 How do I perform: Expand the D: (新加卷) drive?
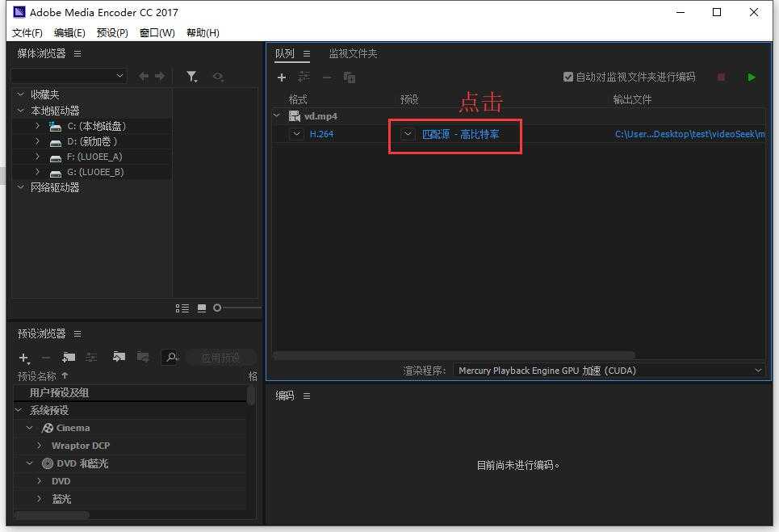tap(37, 141)
